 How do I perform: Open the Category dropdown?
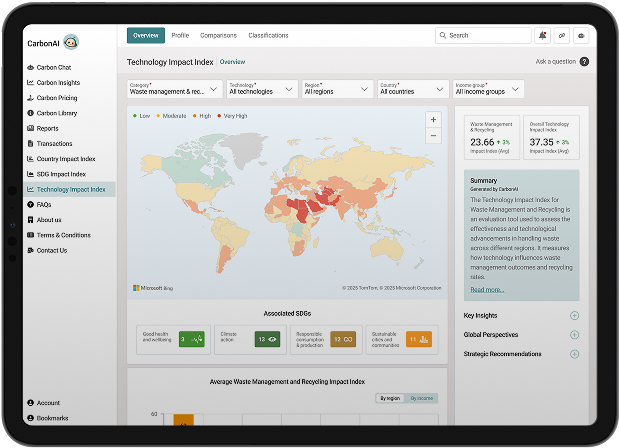point(174,89)
